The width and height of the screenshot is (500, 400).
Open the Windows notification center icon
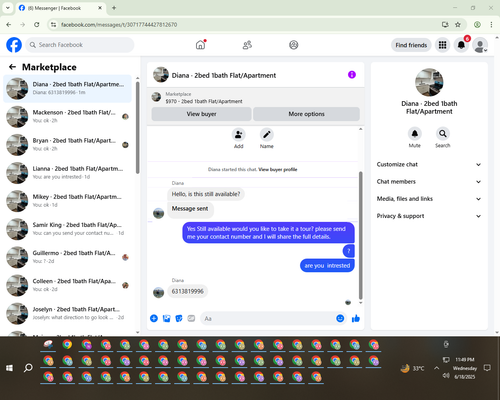pos(487,368)
